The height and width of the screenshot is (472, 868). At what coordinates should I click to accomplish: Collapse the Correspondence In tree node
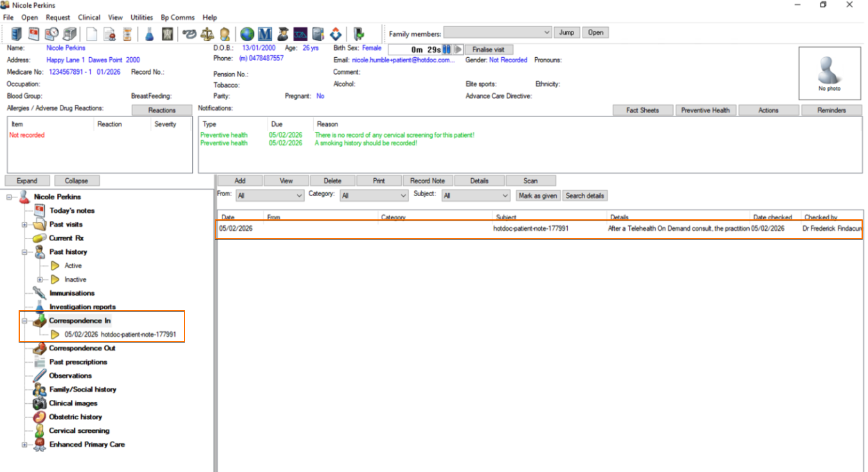tap(24, 320)
